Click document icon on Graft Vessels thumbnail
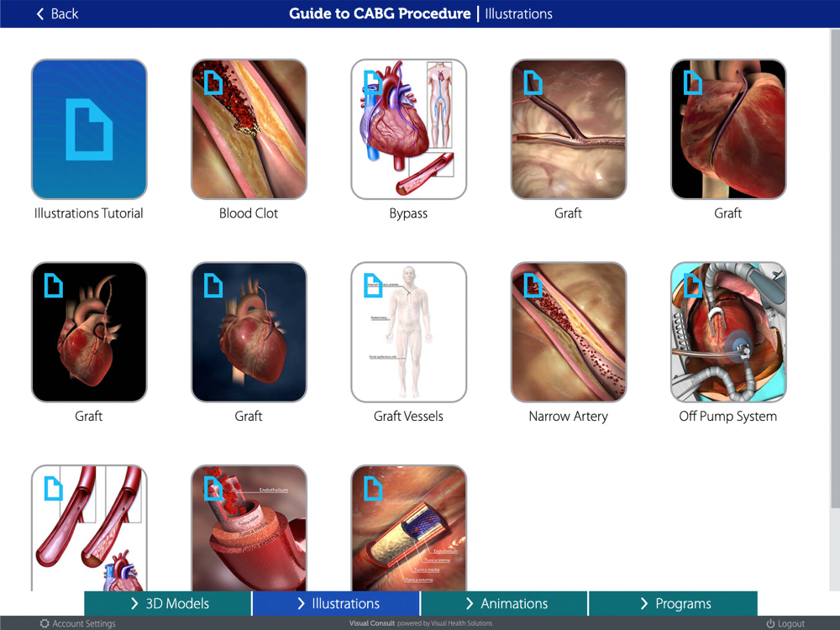 pos(373,285)
